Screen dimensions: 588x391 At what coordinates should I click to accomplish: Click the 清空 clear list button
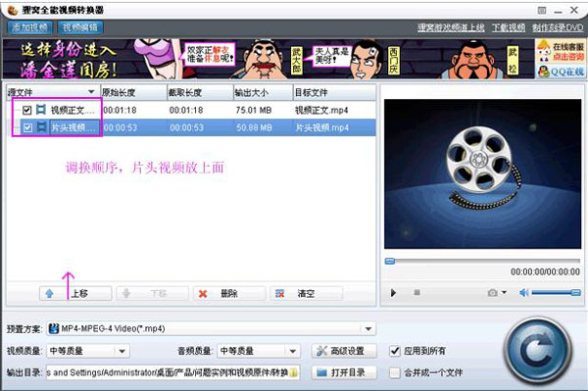coord(306,294)
